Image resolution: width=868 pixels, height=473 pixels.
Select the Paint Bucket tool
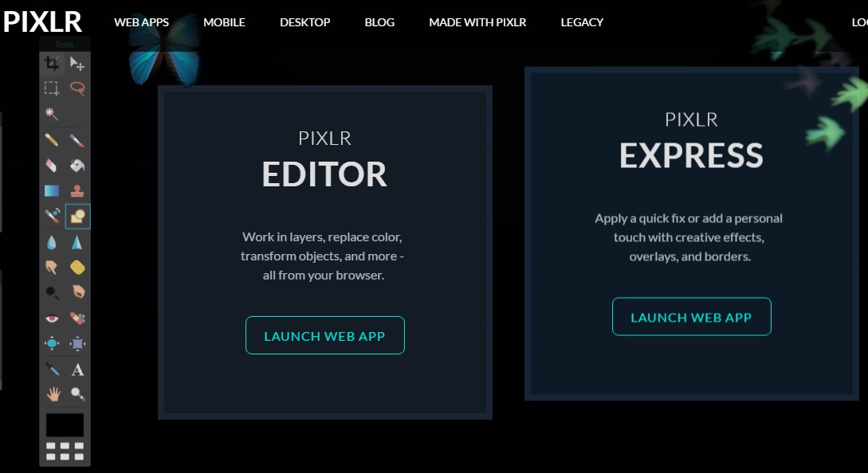[x=77, y=165]
